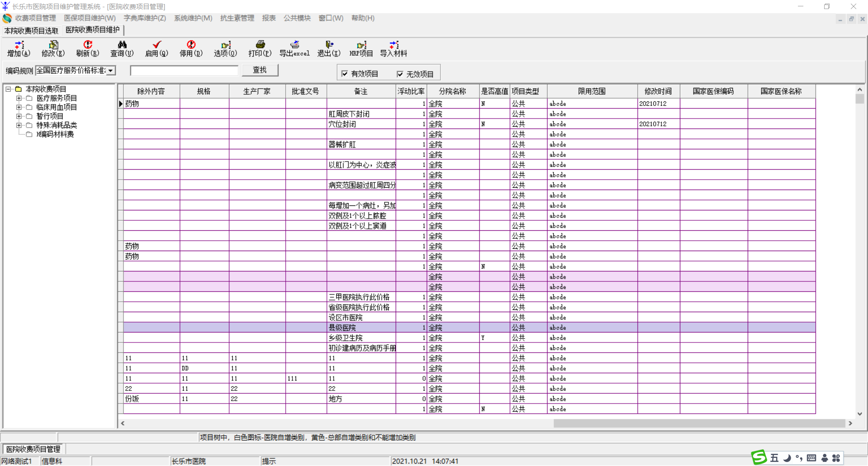Click the folder icon of 本院收费项目
Screen dimensions: 868x466
coord(19,89)
